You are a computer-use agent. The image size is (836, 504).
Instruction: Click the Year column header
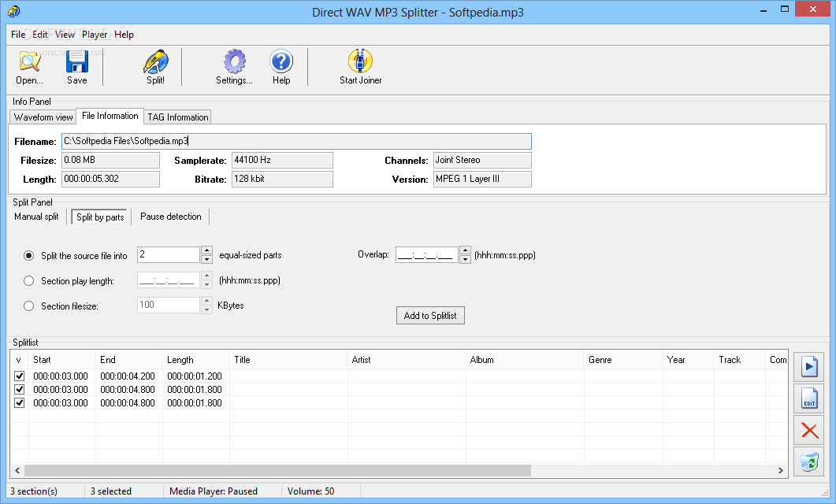pyautogui.click(x=688, y=360)
